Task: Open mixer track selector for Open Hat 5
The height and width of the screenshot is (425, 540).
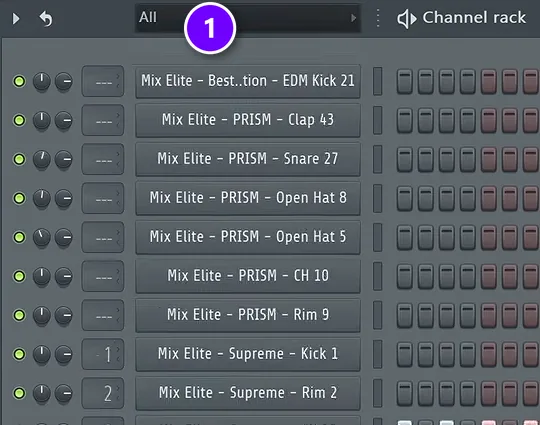Action: pos(103,237)
